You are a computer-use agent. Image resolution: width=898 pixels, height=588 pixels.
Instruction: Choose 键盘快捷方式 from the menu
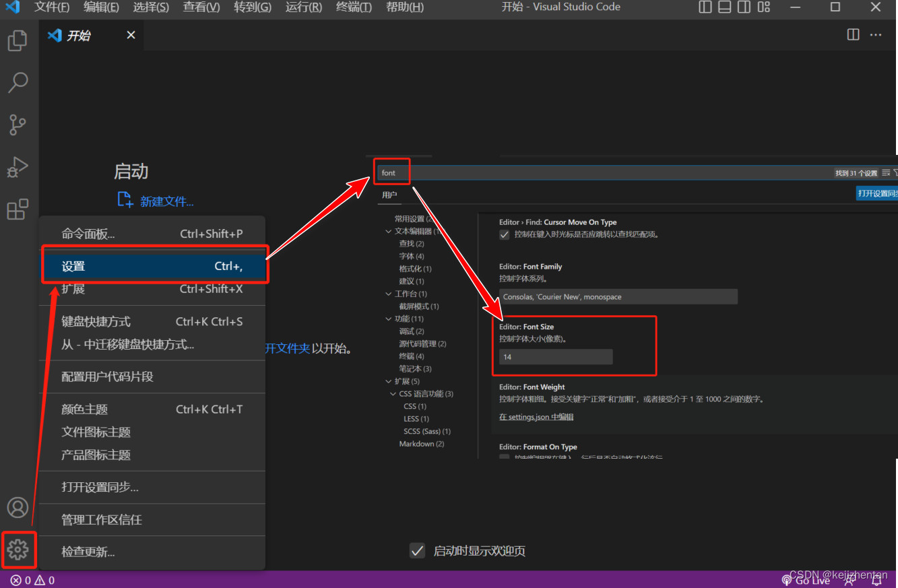pos(152,321)
